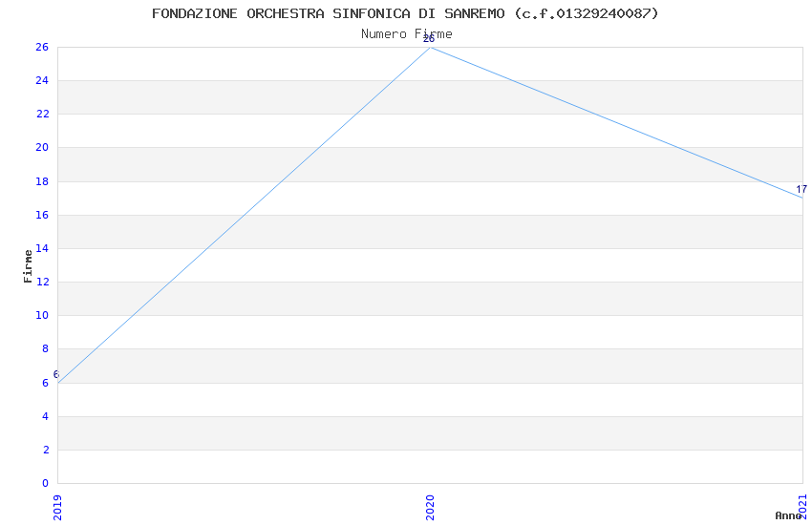Screen dimensions: 812x525
Task: Click the y-axis tick label 26
Action: click(x=42, y=47)
